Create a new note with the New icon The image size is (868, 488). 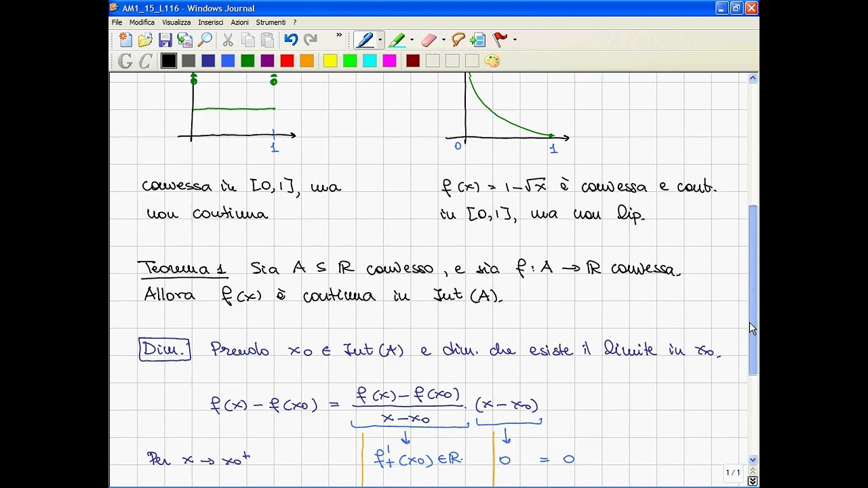pos(125,40)
